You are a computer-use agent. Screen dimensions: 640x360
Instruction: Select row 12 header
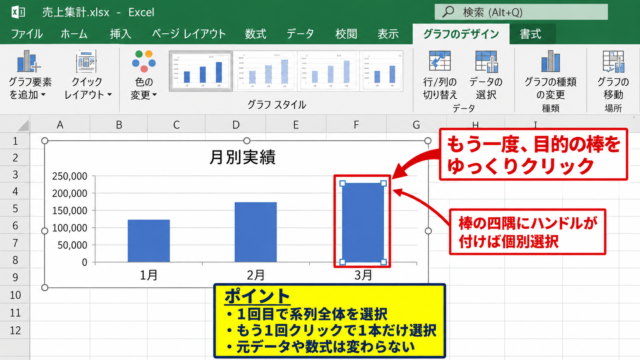[15, 330]
